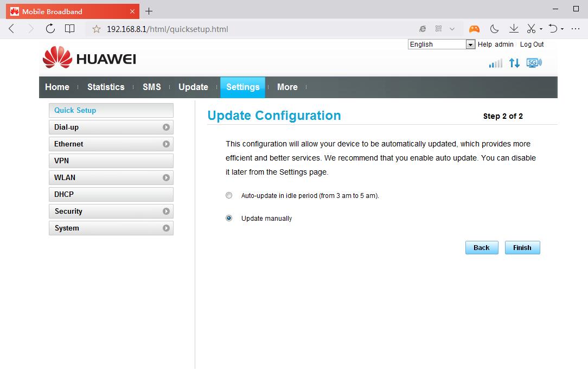The height and width of the screenshot is (371, 588).
Task: Go to the Statistics tab
Action: pyautogui.click(x=106, y=87)
